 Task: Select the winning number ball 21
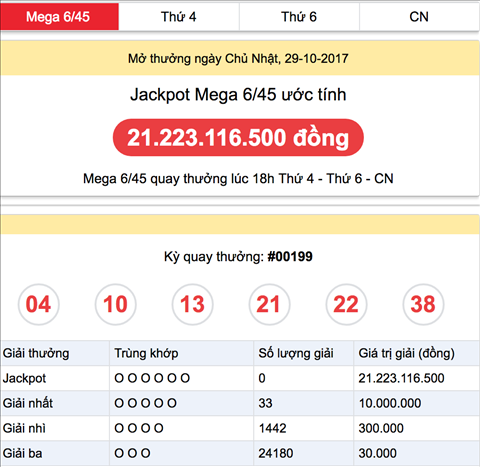point(269,304)
